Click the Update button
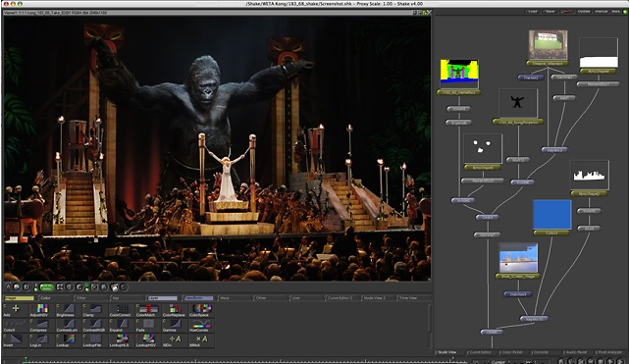 tap(584, 12)
